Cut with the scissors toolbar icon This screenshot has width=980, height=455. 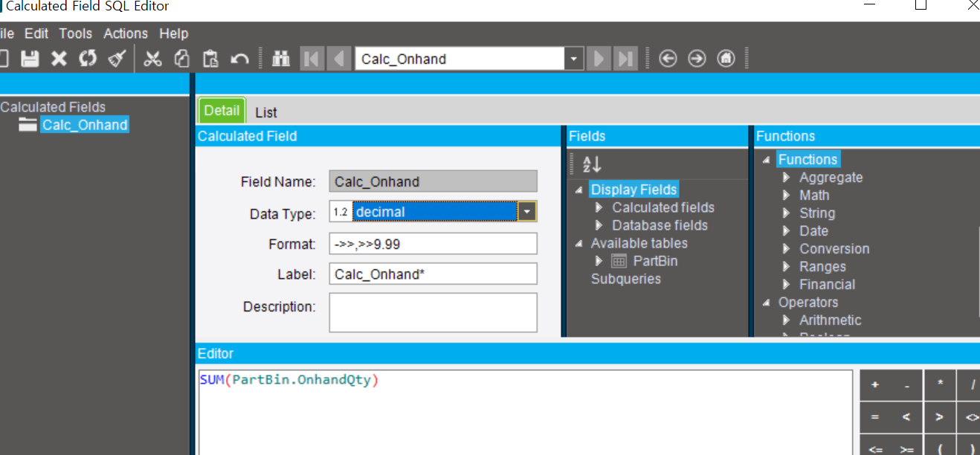tap(153, 59)
